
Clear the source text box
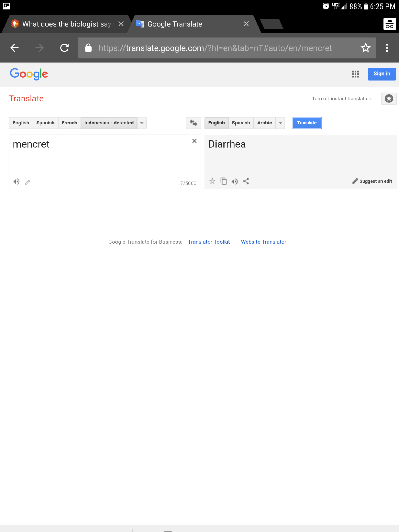coord(194,141)
